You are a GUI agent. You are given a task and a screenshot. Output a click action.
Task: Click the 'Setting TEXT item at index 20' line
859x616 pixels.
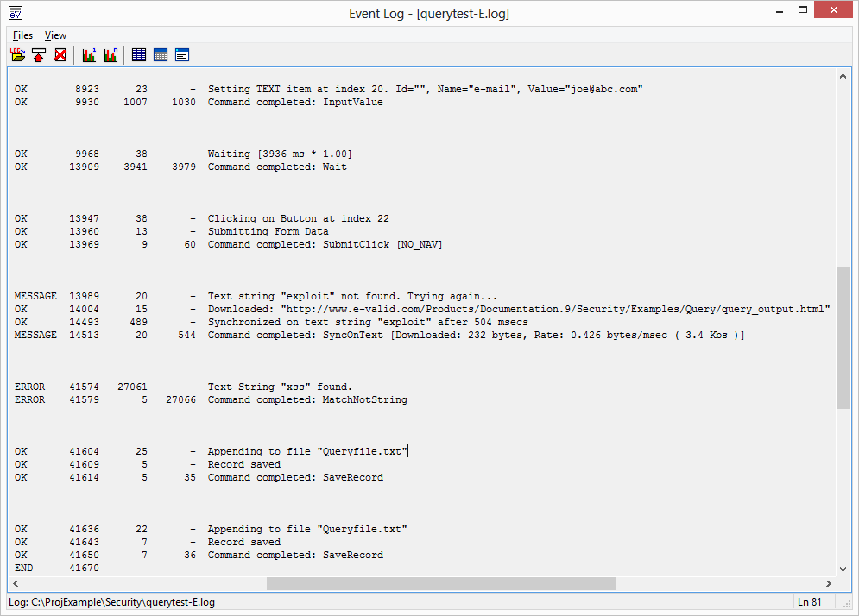[x=425, y=89]
